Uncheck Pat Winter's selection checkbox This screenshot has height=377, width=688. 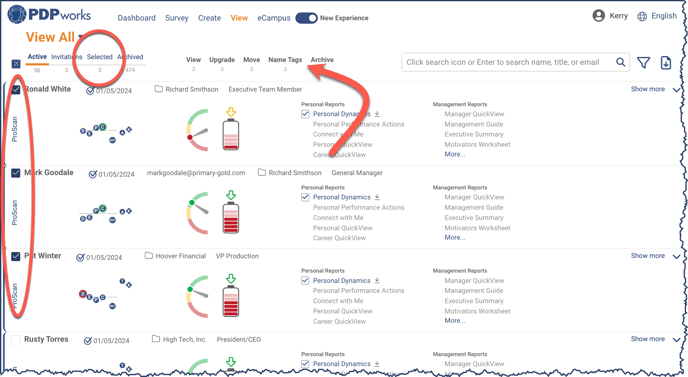coord(16,256)
